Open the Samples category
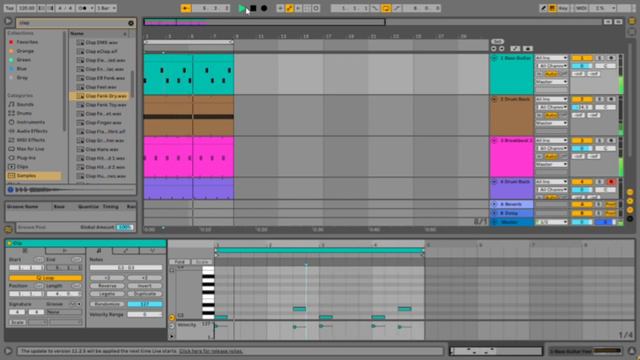The image size is (640, 360). [34, 176]
